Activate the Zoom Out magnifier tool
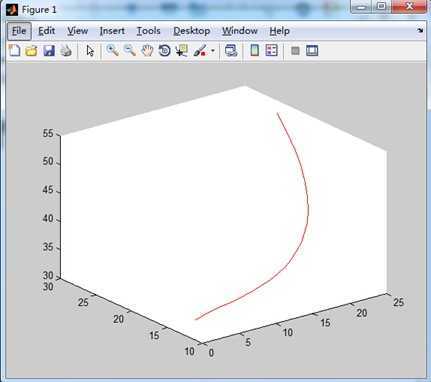 [130, 51]
